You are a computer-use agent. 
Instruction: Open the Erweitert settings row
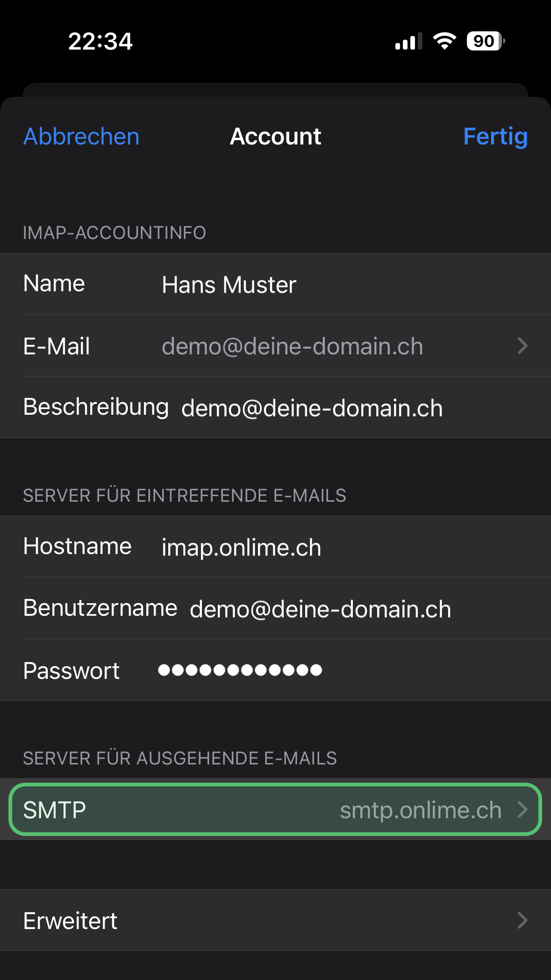[275, 920]
